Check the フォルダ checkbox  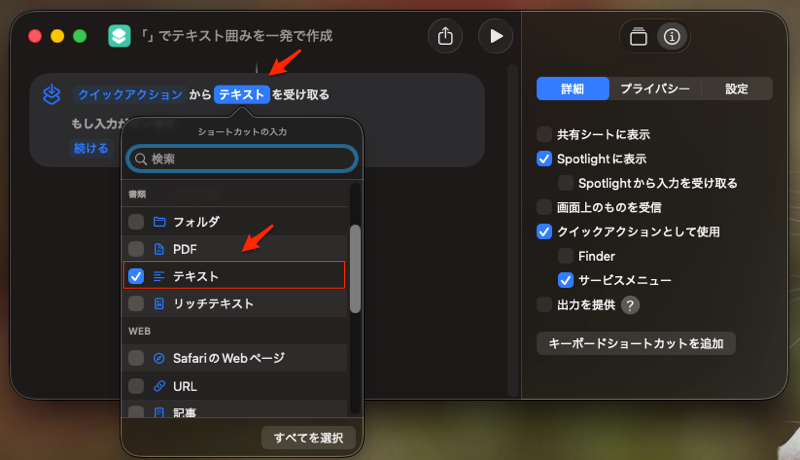click(x=136, y=222)
